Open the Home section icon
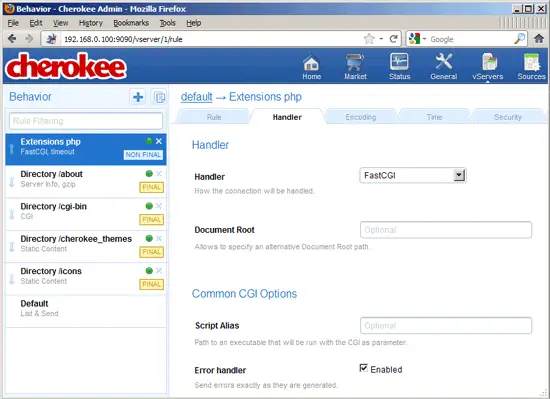Image resolution: width=550 pixels, height=399 pixels. click(x=311, y=67)
